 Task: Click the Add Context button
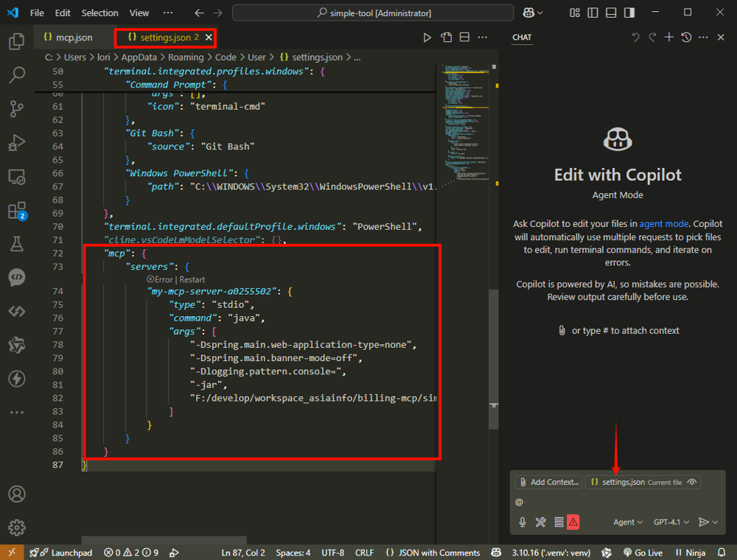click(x=548, y=482)
